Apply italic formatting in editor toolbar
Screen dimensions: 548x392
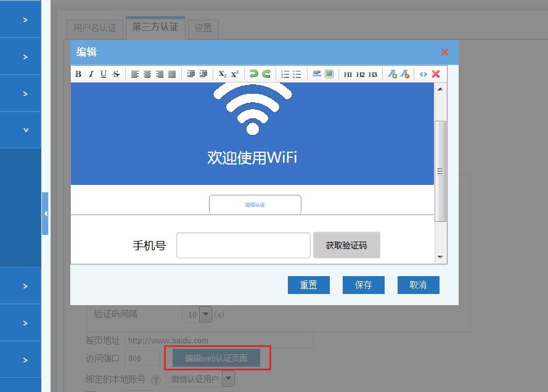[91, 74]
